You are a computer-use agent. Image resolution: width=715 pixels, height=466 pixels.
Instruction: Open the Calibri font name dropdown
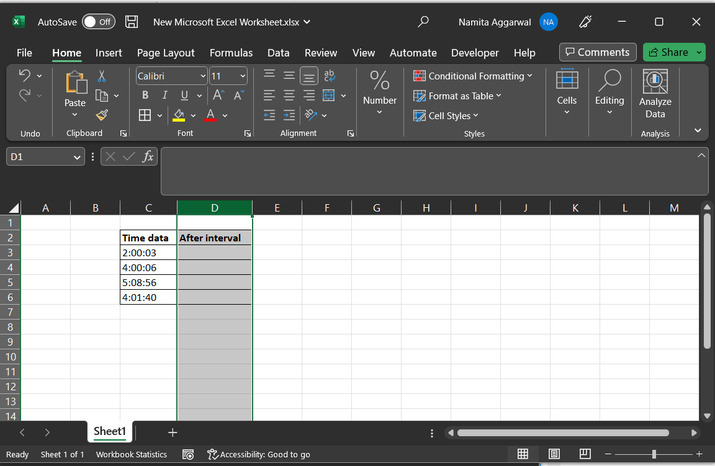tap(202, 76)
